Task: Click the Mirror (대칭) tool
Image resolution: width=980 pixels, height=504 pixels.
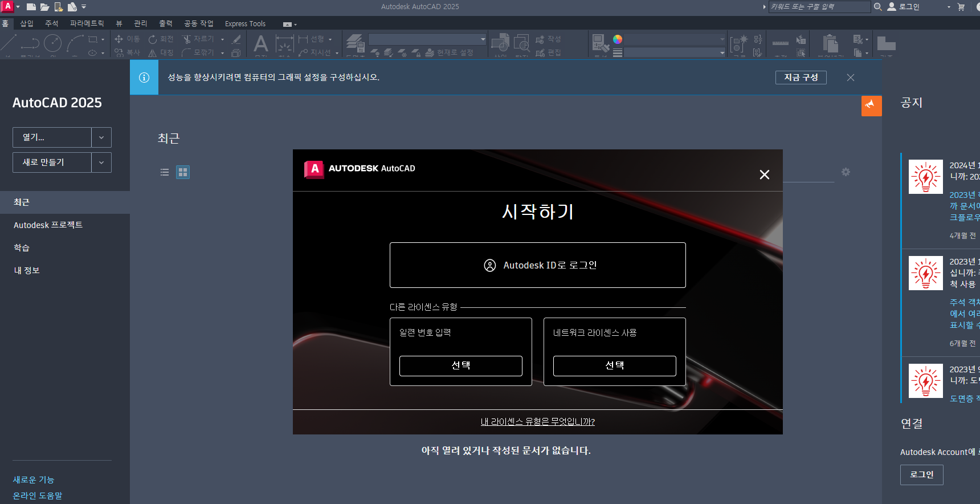Action: (161, 52)
